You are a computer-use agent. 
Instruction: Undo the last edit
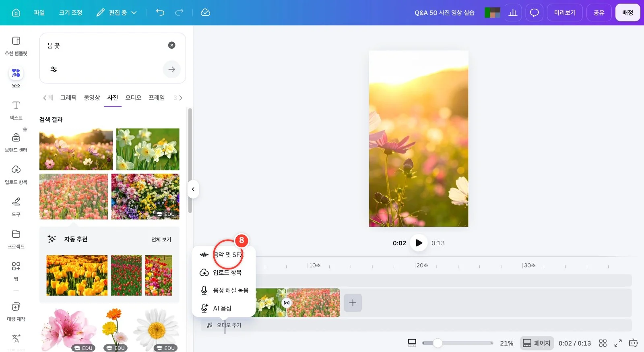pyautogui.click(x=160, y=12)
